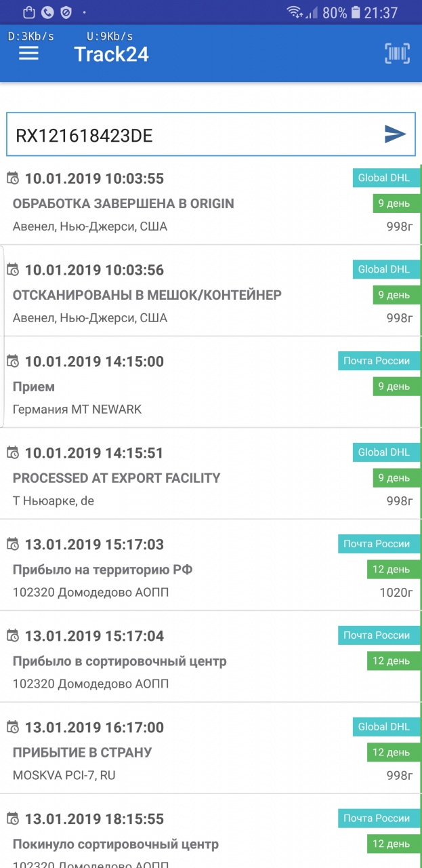Select Прибыло в сортировочный центр event
422x868 pixels.
(119, 661)
